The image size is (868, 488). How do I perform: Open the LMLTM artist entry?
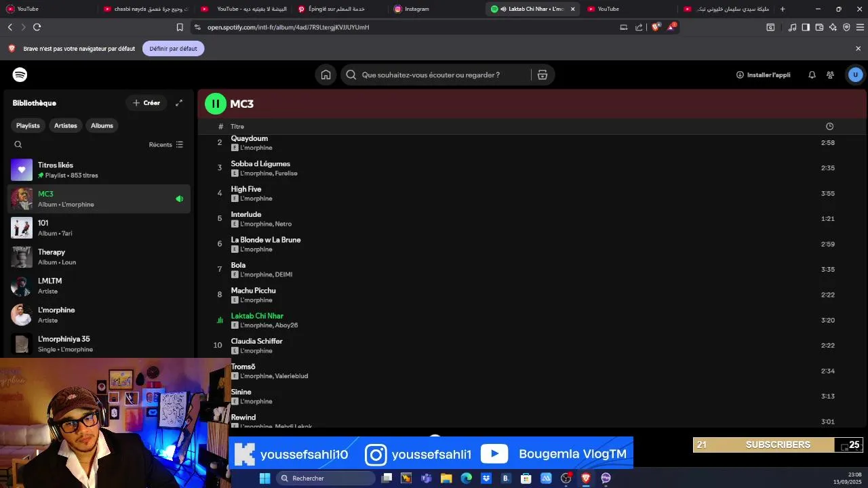point(100,285)
